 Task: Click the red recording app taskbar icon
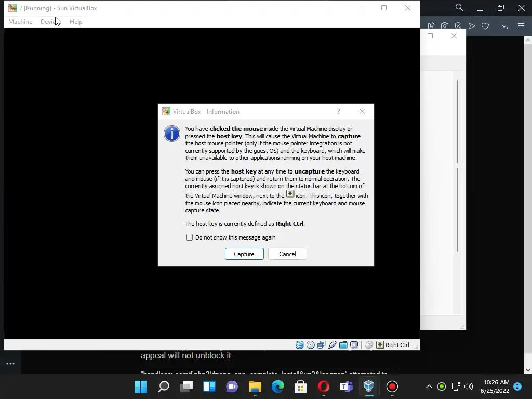coord(392,387)
